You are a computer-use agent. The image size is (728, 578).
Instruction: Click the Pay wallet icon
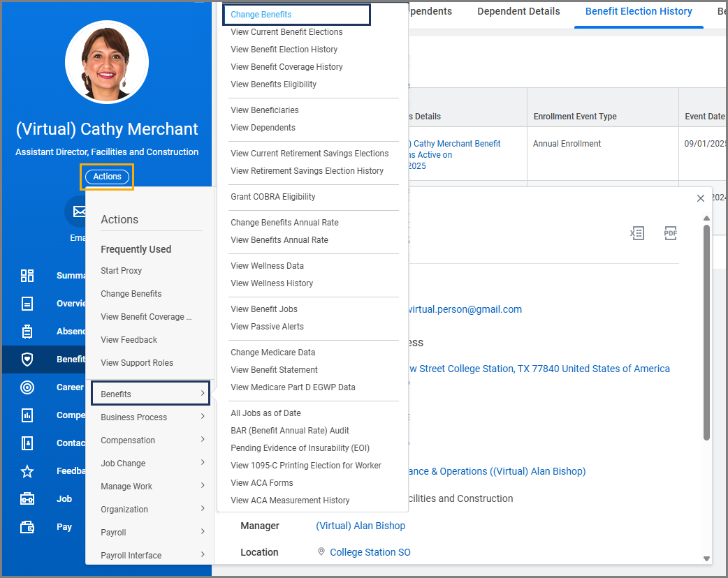pyautogui.click(x=27, y=527)
